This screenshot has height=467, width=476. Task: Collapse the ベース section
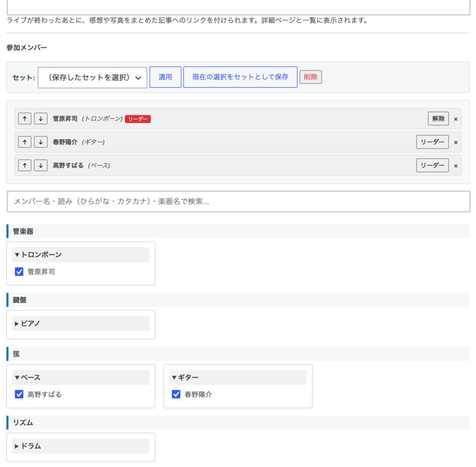[x=81, y=377]
